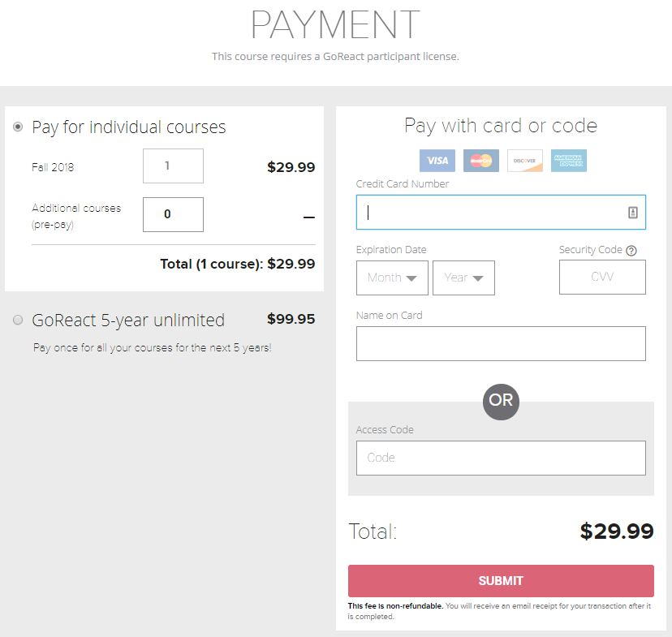Select Pay for individual courses option
The width and height of the screenshot is (672, 637).
click(x=18, y=127)
